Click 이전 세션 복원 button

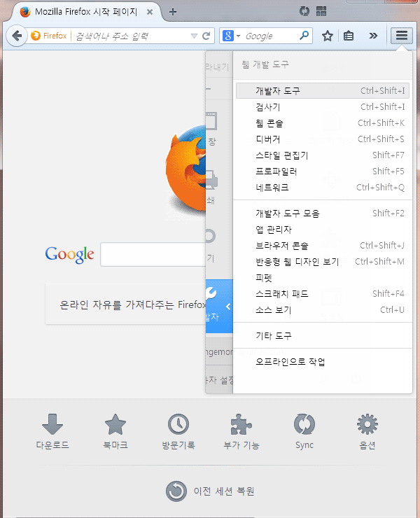(x=210, y=491)
